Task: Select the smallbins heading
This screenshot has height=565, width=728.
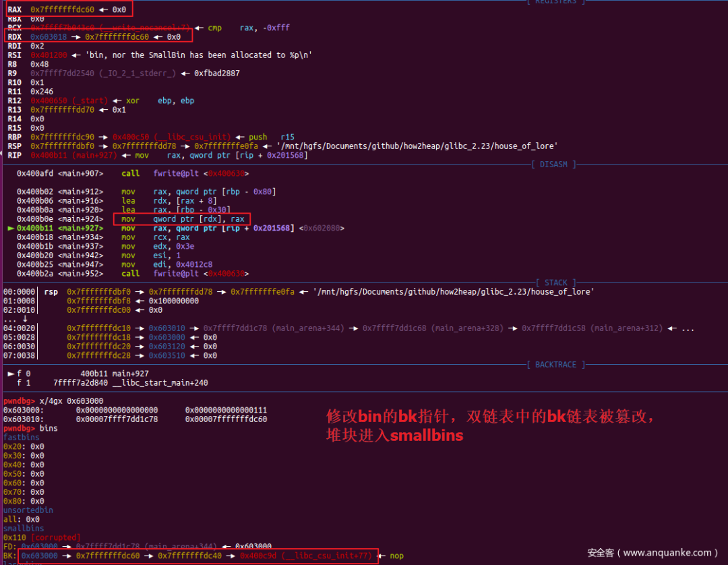Action: [24, 529]
